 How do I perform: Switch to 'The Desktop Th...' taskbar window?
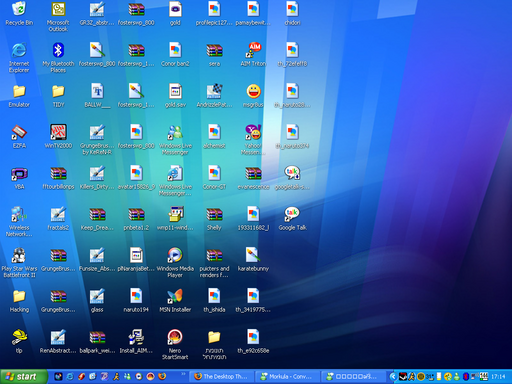pyautogui.click(x=221, y=377)
